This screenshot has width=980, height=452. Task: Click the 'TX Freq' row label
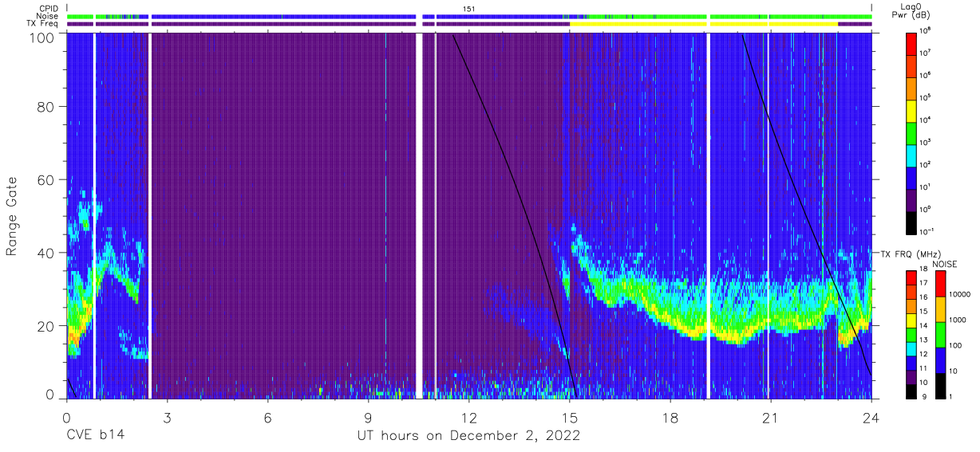click(43, 24)
